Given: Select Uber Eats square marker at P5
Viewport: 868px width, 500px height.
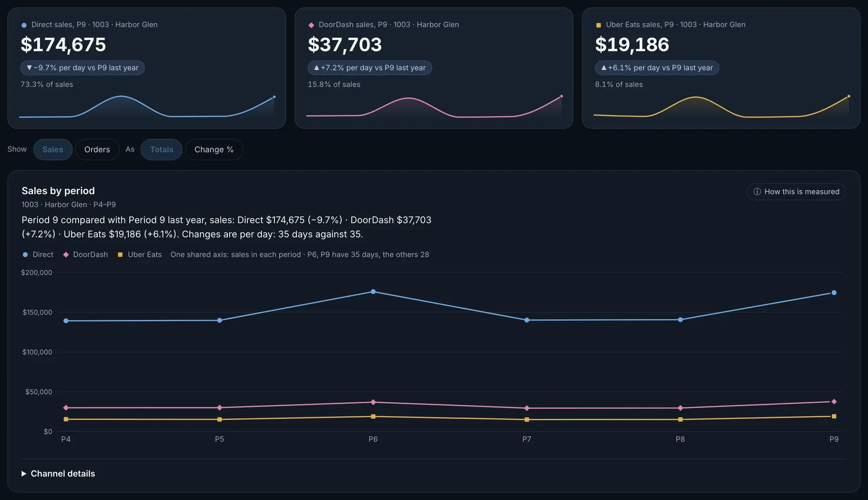Looking at the screenshot, I should tap(220, 419).
